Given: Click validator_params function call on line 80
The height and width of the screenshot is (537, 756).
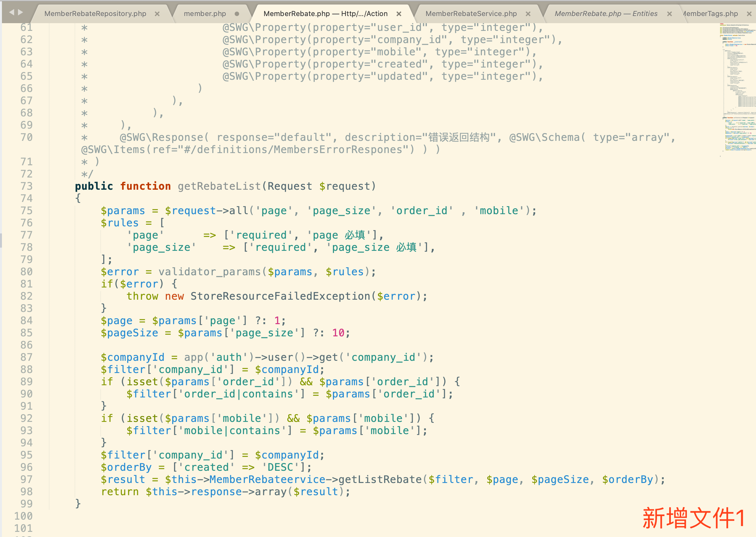Looking at the screenshot, I should pyautogui.click(x=210, y=272).
